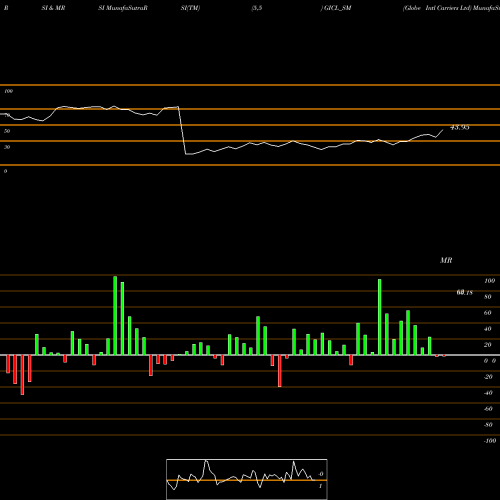Click the MR axis label -100
The image size is (500, 500).
click(489, 441)
